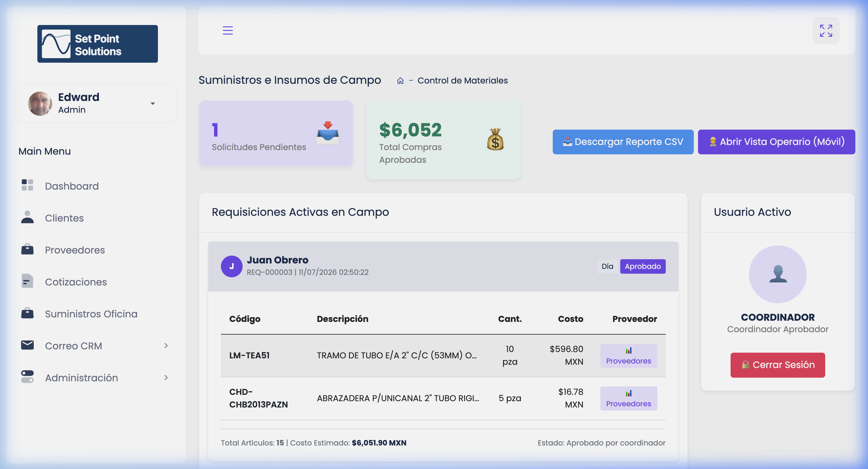
Task: Click the Aprobado status badge
Action: coord(643,266)
